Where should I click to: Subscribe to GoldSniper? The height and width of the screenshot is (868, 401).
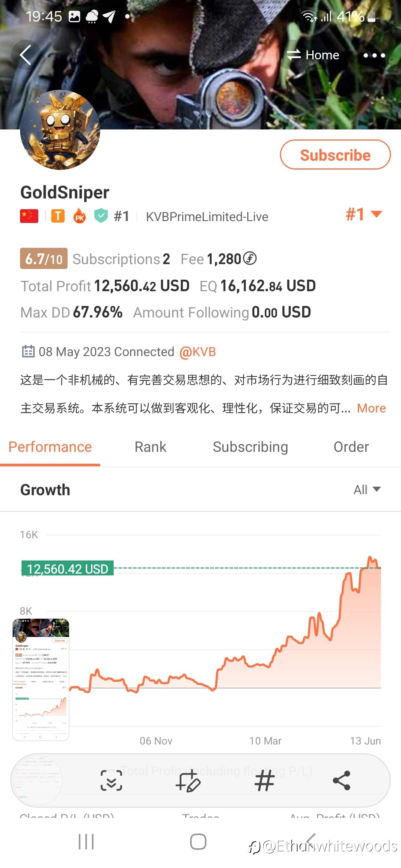(335, 155)
